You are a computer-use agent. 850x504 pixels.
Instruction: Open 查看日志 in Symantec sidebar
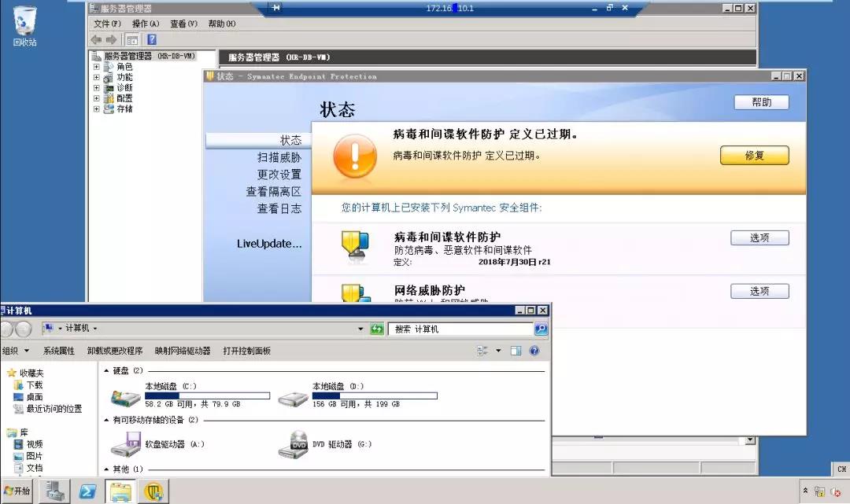coord(279,208)
